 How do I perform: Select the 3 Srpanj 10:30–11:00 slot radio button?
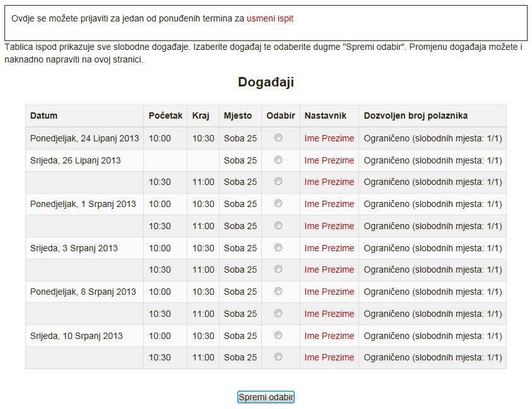(278, 270)
